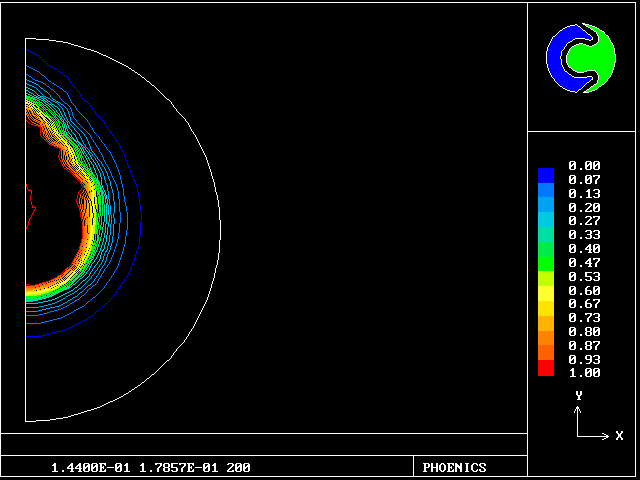Click the Y axis label

[578, 396]
